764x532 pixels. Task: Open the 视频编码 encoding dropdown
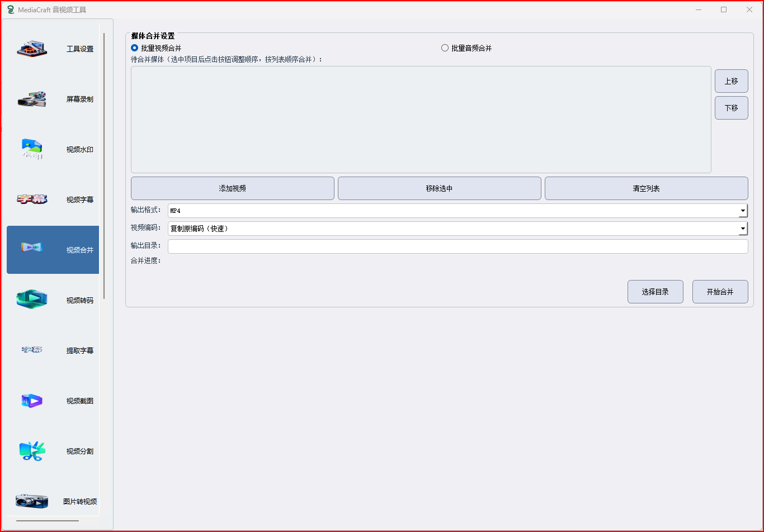click(743, 229)
